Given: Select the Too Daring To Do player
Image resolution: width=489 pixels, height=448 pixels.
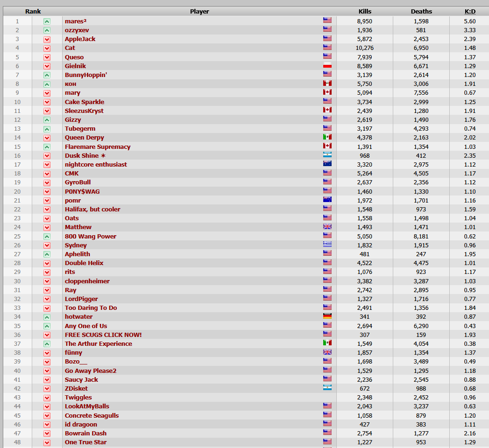Looking at the screenshot, I should tap(91, 308).
